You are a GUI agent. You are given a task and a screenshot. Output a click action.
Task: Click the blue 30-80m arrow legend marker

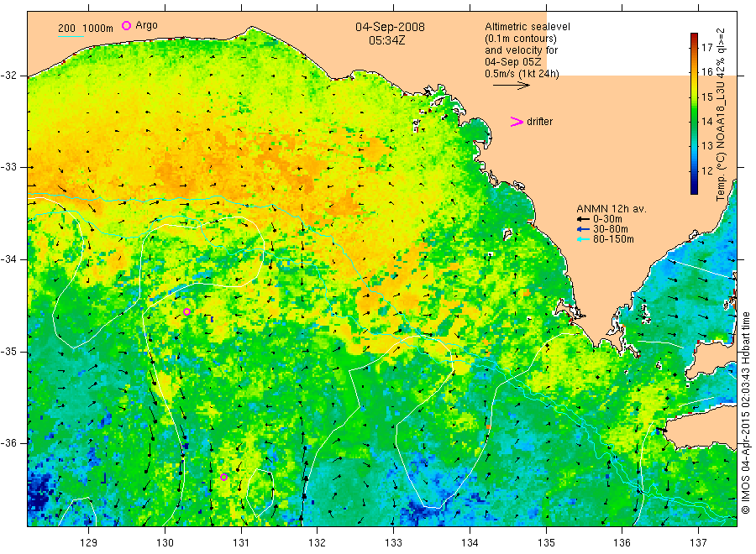584,229
